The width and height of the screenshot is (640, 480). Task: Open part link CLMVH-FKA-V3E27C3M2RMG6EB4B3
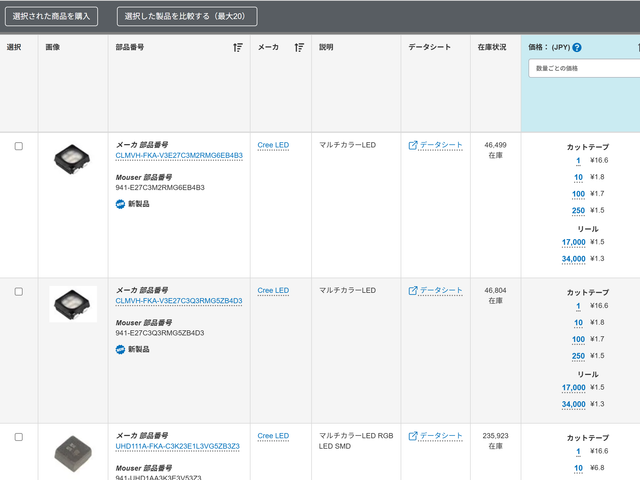click(179, 156)
